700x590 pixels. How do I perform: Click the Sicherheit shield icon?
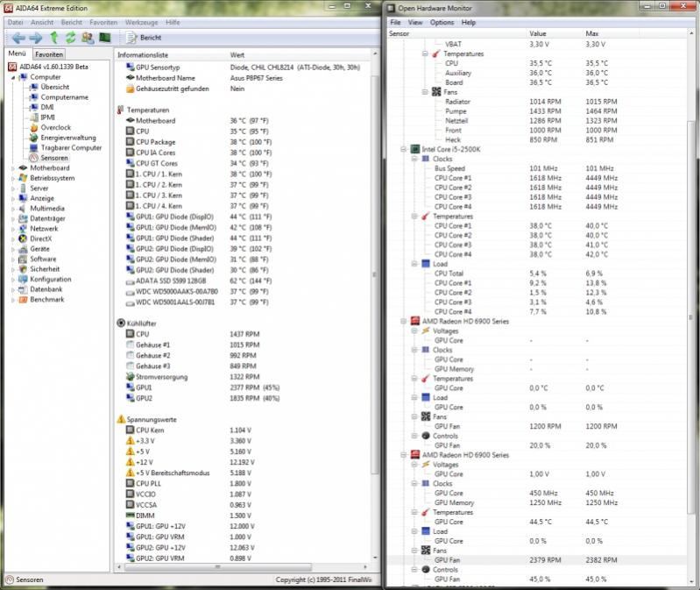pos(23,269)
